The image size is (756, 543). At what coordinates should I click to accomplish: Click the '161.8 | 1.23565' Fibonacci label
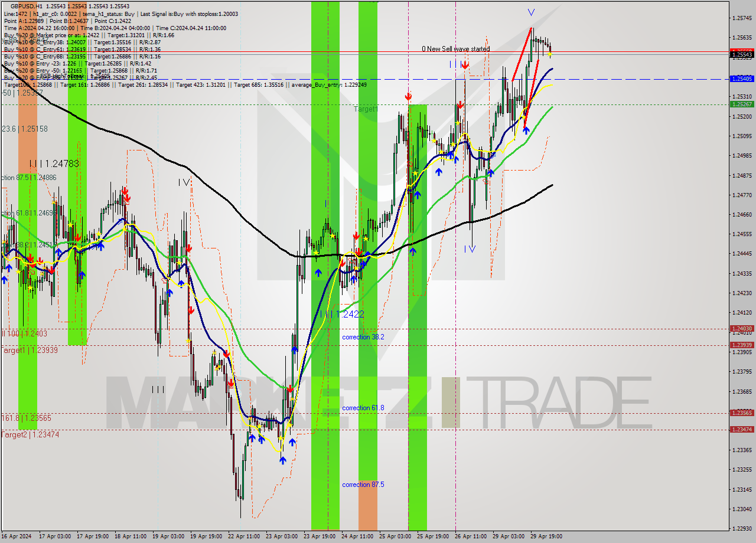(26, 418)
